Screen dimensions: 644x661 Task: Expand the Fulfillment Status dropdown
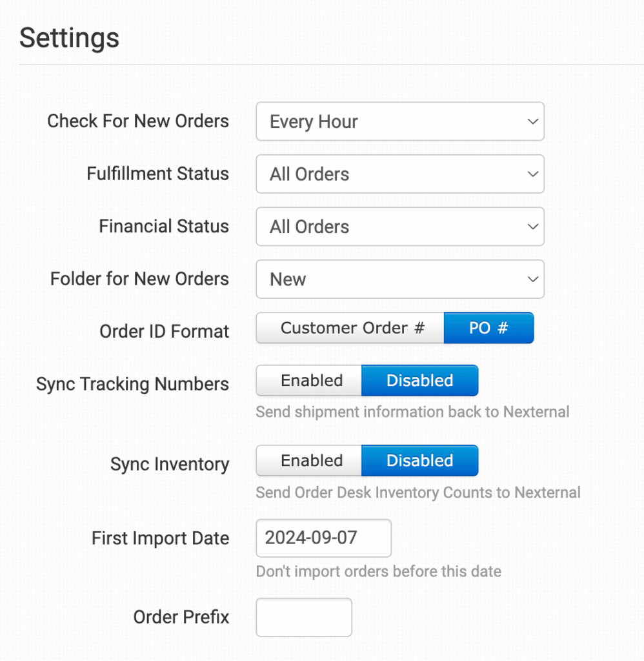coord(399,174)
